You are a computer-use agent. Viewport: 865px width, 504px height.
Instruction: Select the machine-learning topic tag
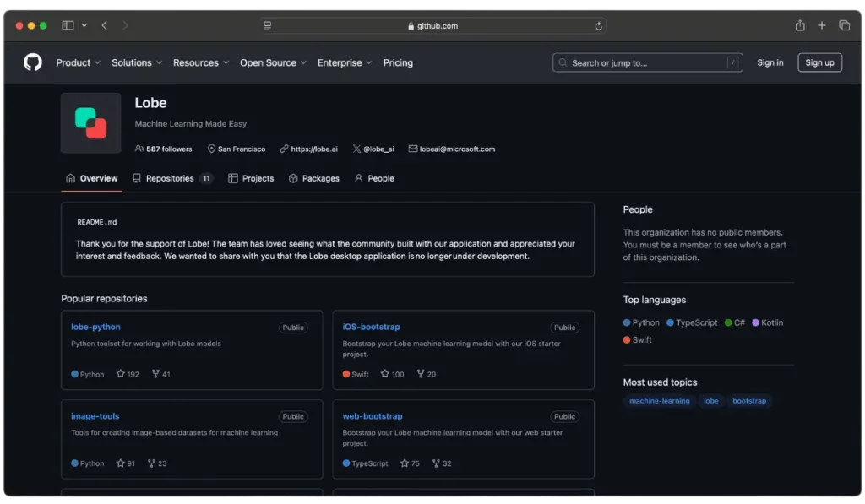tap(659, 401)
